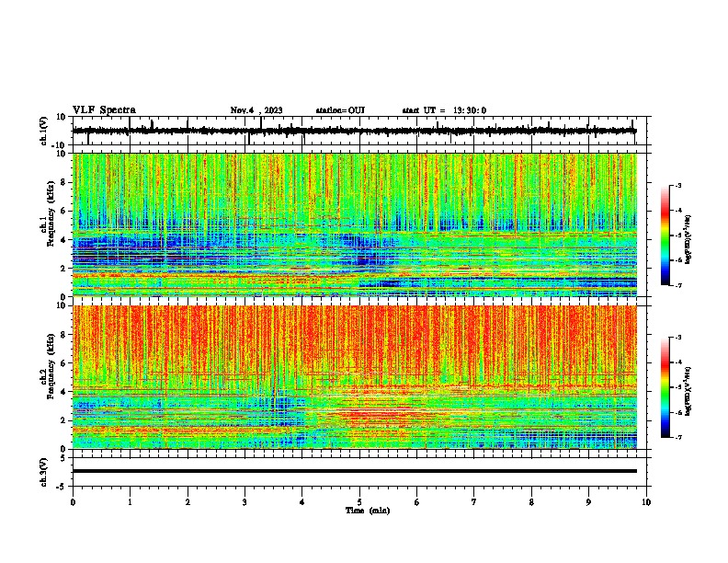Click the 'station=OUJ' label
The height and width of the screenshot is (563, 728).
(340, 110)
